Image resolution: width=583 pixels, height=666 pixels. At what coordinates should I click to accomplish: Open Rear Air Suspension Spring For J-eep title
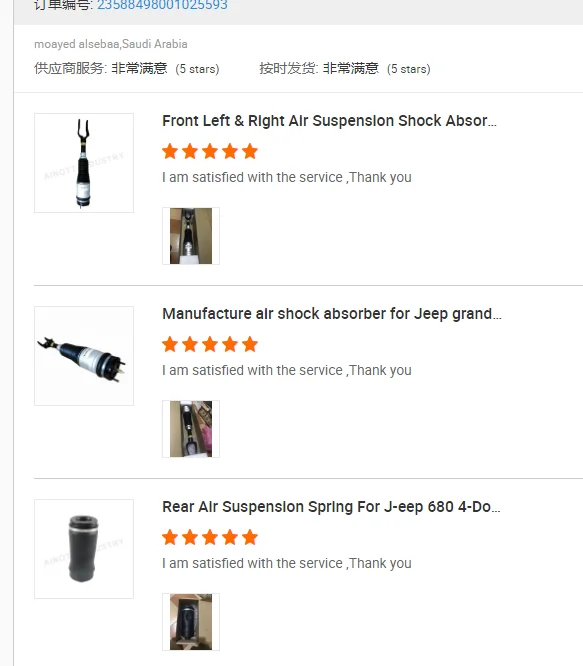(x=331, y=507)
